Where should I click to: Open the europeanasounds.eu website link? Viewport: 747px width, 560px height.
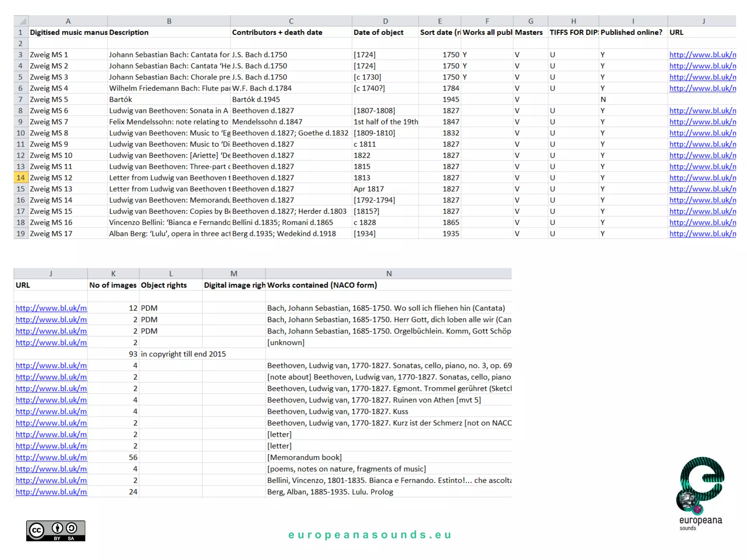pyautogui.click(x=370, y=535)
